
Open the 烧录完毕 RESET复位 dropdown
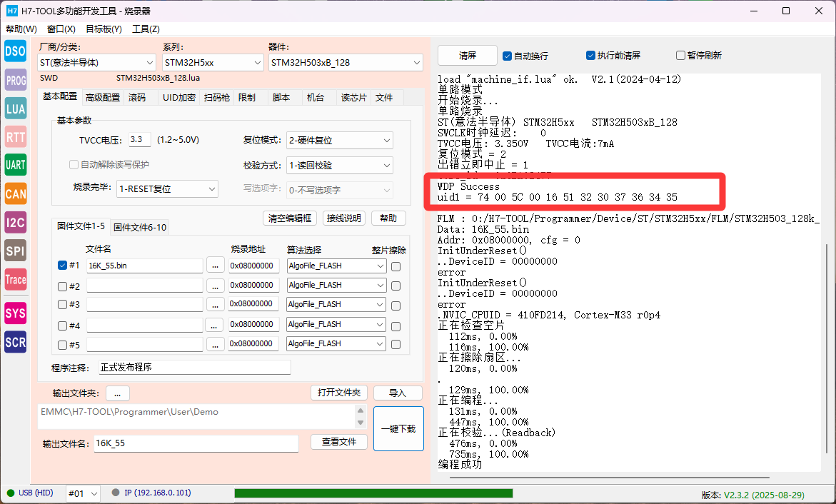click(x=167, y=188)
